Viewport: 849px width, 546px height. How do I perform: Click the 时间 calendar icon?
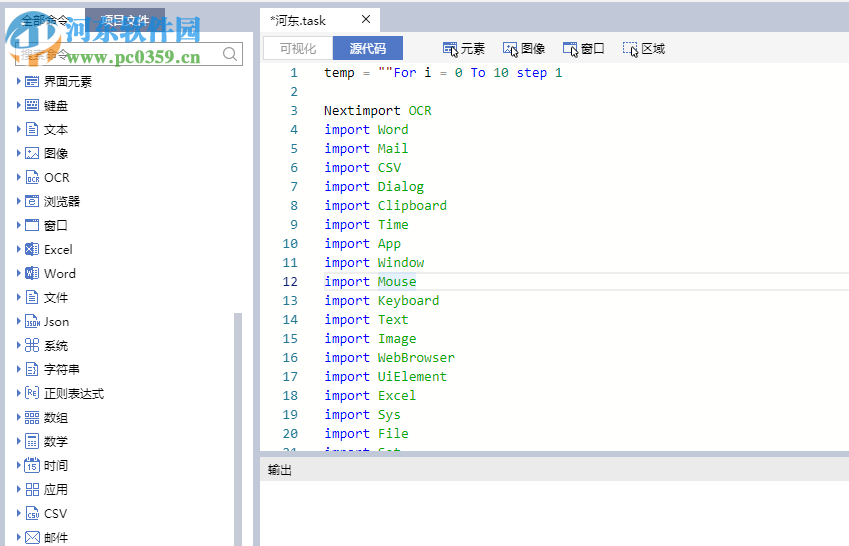point(32,465)
